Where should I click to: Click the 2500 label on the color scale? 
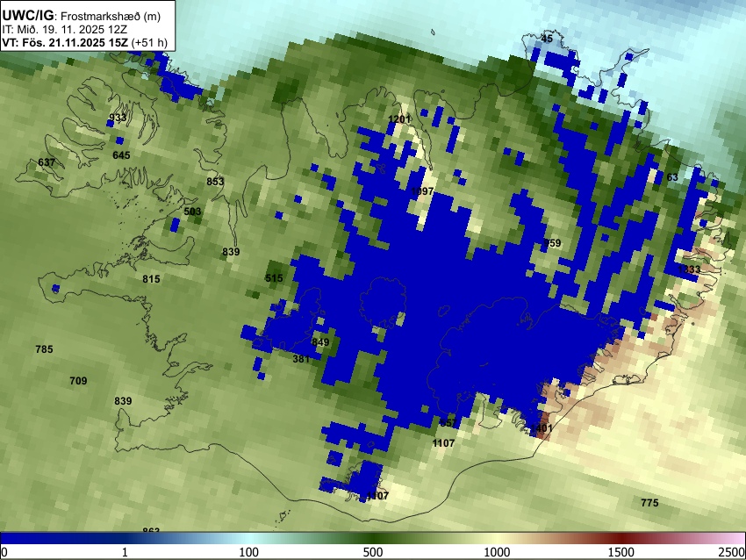click(x=733, y=552)
